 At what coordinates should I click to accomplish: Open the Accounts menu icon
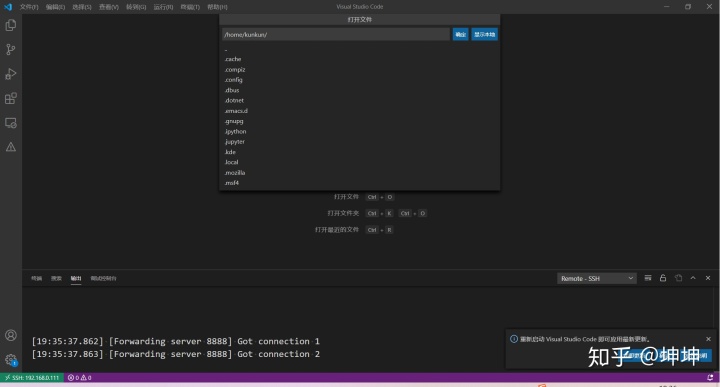coord(11,335)
